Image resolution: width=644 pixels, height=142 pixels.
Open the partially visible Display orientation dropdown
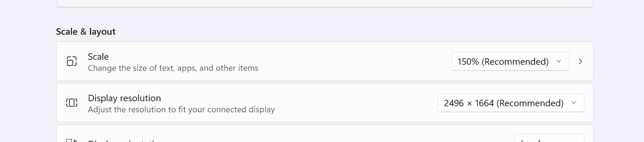549,138
